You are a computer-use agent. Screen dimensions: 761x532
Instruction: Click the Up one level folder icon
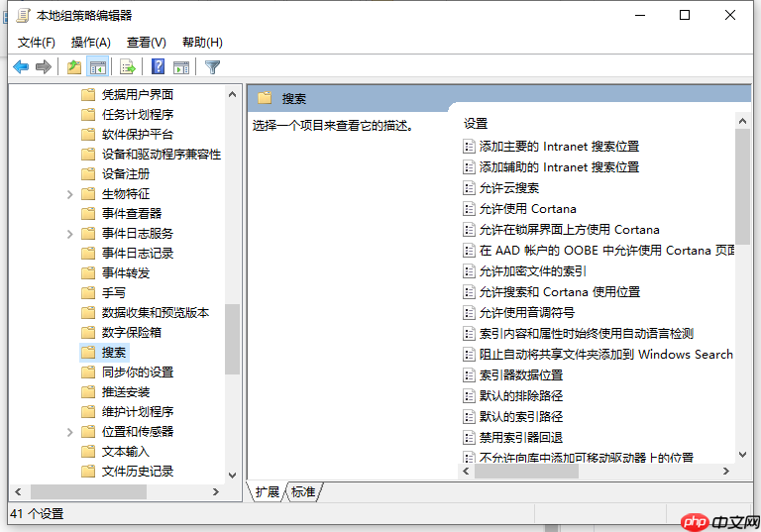coord(74,66)
